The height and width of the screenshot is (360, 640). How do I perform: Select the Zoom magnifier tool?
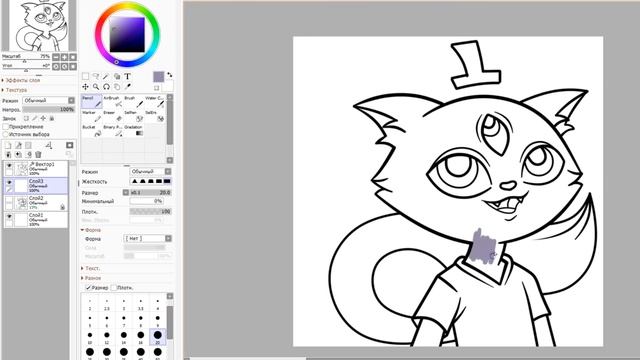point(96,87)
